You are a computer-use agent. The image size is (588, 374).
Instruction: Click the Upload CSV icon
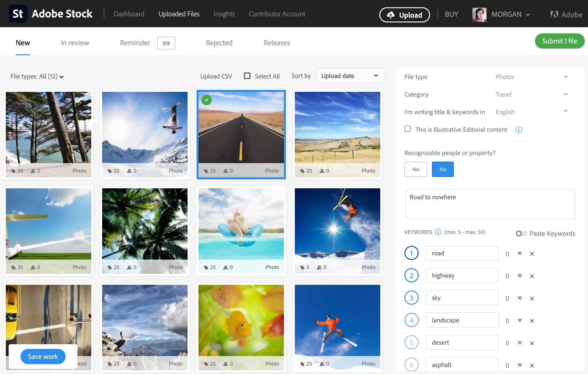[x=216, y=76]
